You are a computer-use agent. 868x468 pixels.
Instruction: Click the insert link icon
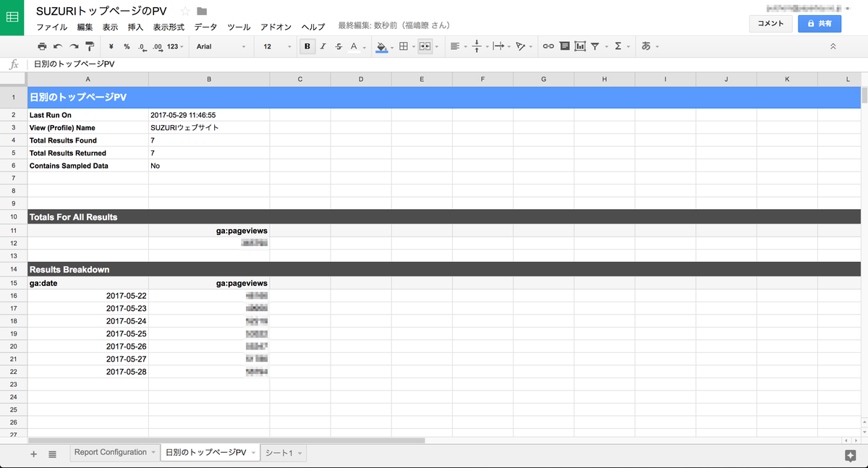(548, 46)
